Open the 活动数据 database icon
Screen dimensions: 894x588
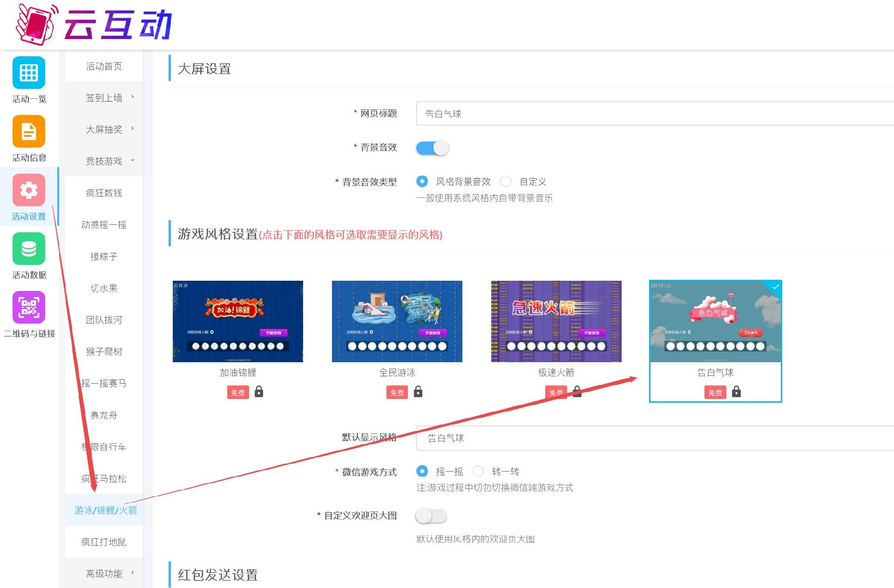coord(29,249)
